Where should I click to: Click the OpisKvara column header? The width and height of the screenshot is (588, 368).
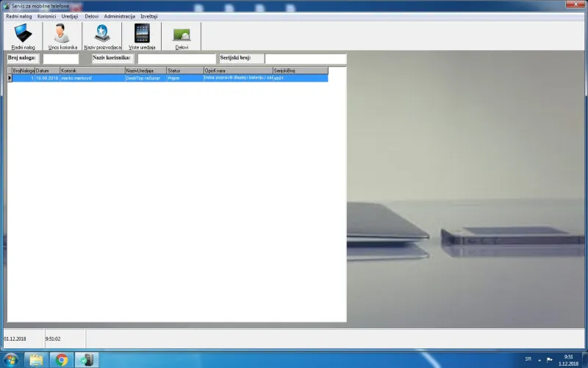pyautogui.click(x=238, y=71)
